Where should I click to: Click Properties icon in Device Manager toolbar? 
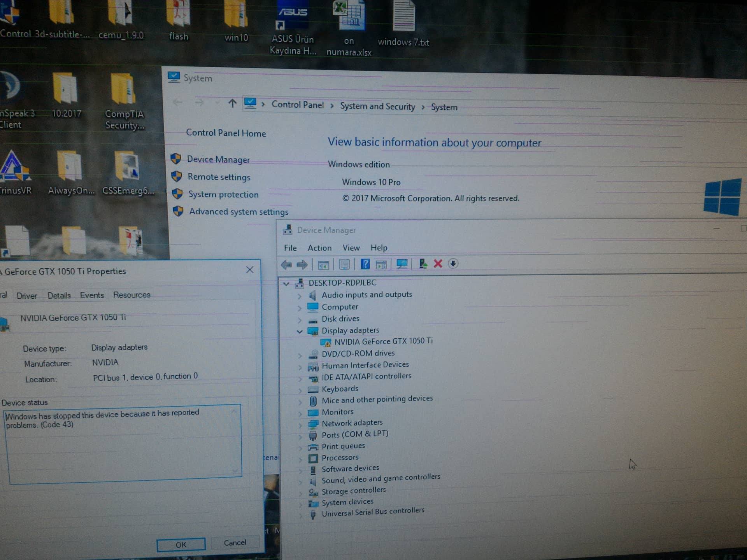(344, 265)
